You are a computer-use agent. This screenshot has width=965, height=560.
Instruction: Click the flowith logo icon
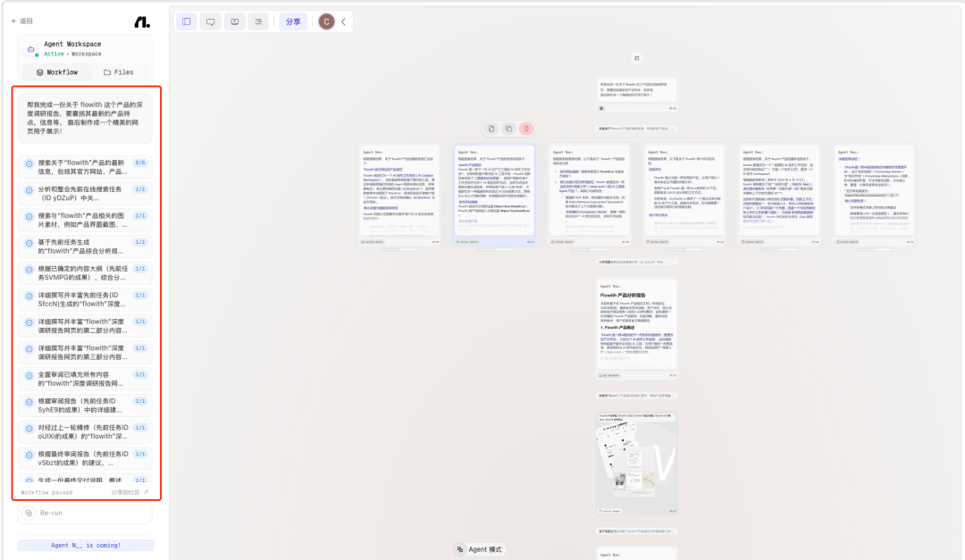(141, 21)
